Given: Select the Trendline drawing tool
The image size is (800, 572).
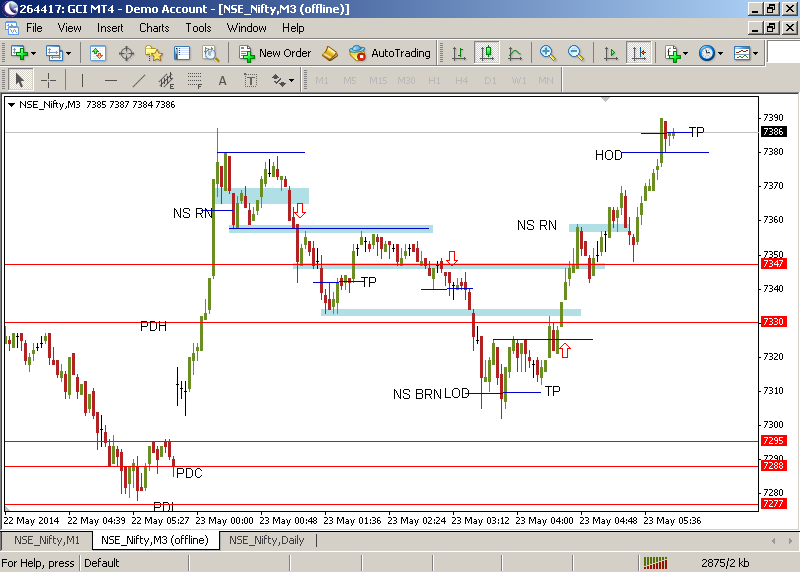Looking at the screenshot, I should (139, 80).
